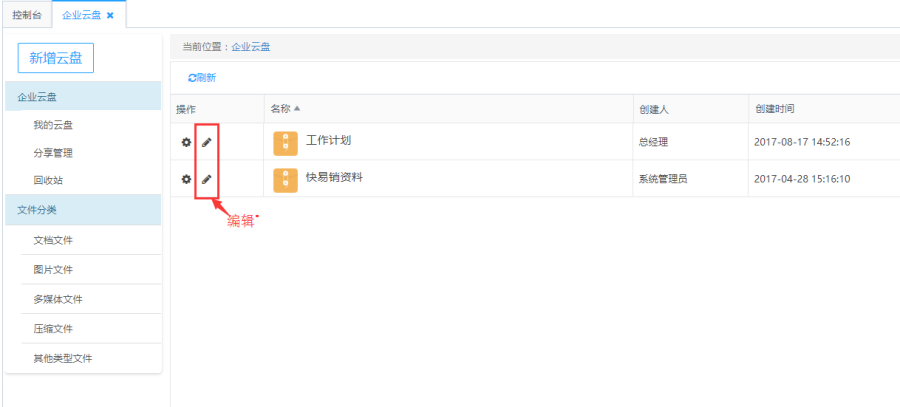Open the 工作计划 folder icon
900x407 pixels.
[285, 143]
